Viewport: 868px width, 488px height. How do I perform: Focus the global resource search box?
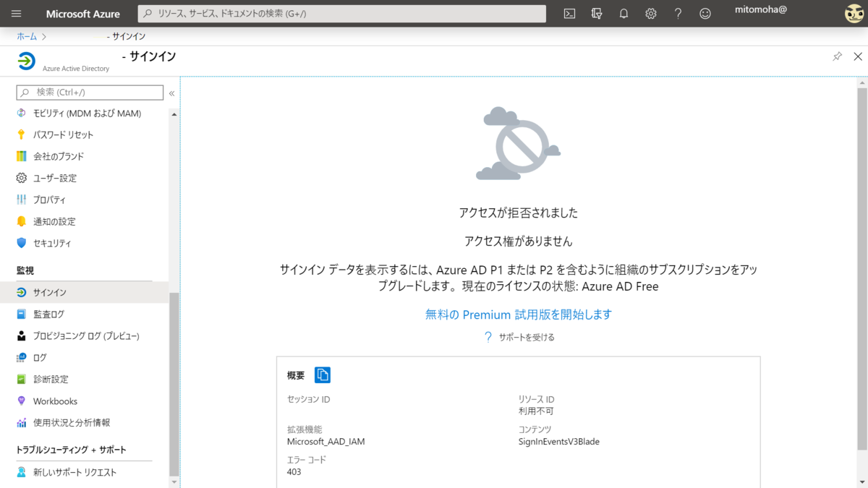point(341,14)
